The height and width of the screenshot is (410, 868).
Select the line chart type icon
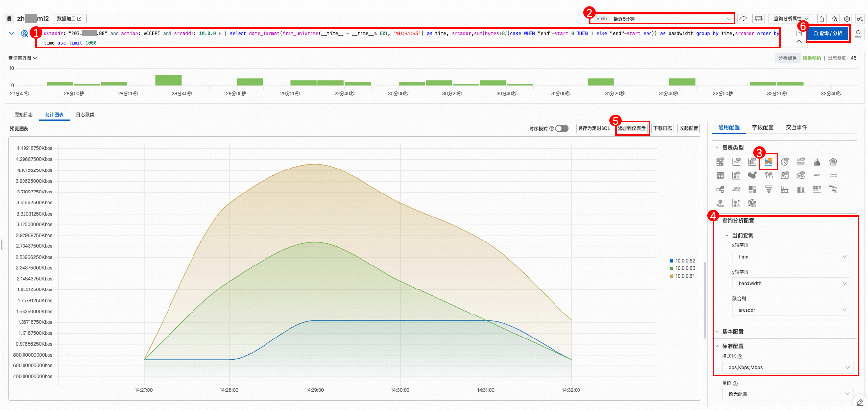coord(736,162)
